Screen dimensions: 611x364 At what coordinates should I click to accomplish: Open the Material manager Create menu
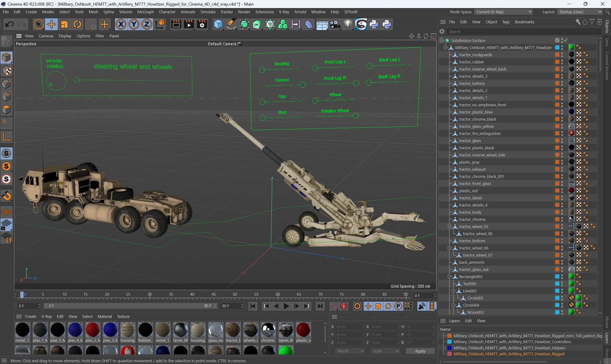click(x=30, y=316)
